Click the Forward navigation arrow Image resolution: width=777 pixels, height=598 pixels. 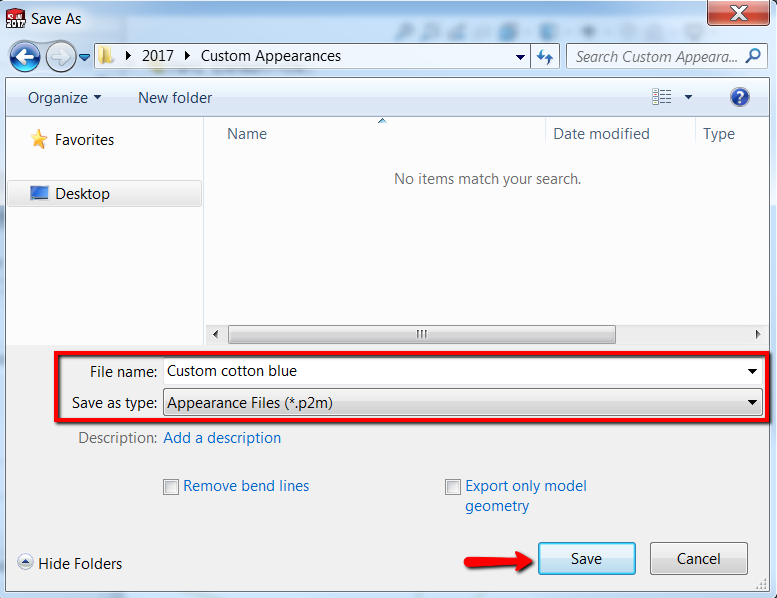[60, 57]
